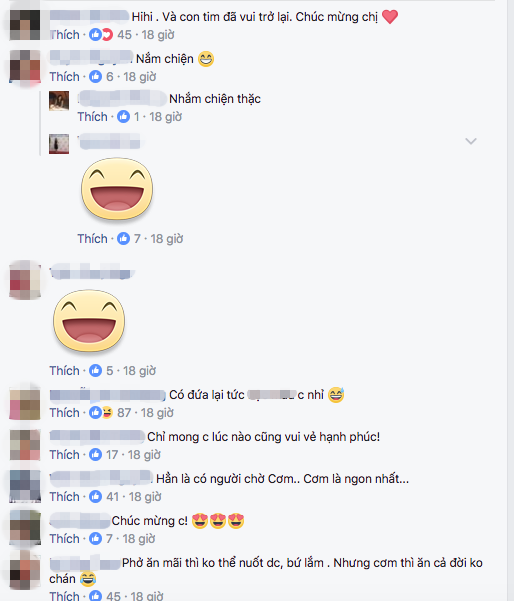Click the like icon with the 5 count under the standalone sticker
This screenshot has height=601, width=514.
95,371
